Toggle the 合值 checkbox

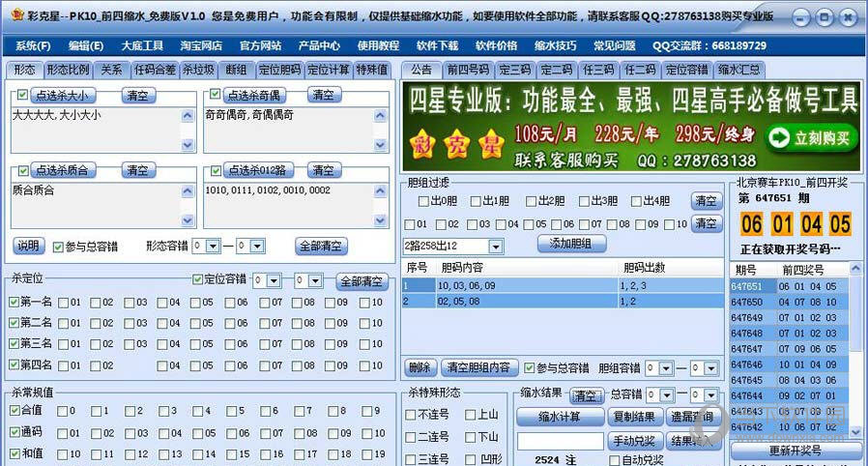[14, 411]
